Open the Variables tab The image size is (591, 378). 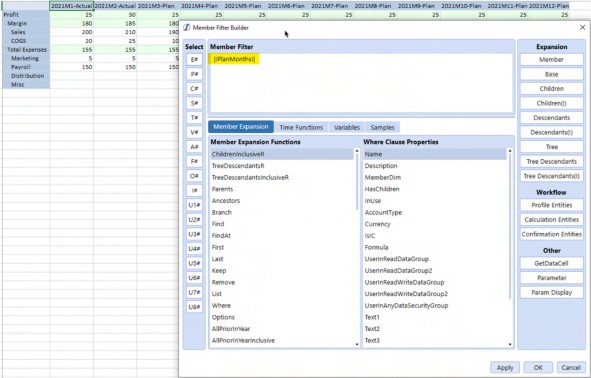347,127
